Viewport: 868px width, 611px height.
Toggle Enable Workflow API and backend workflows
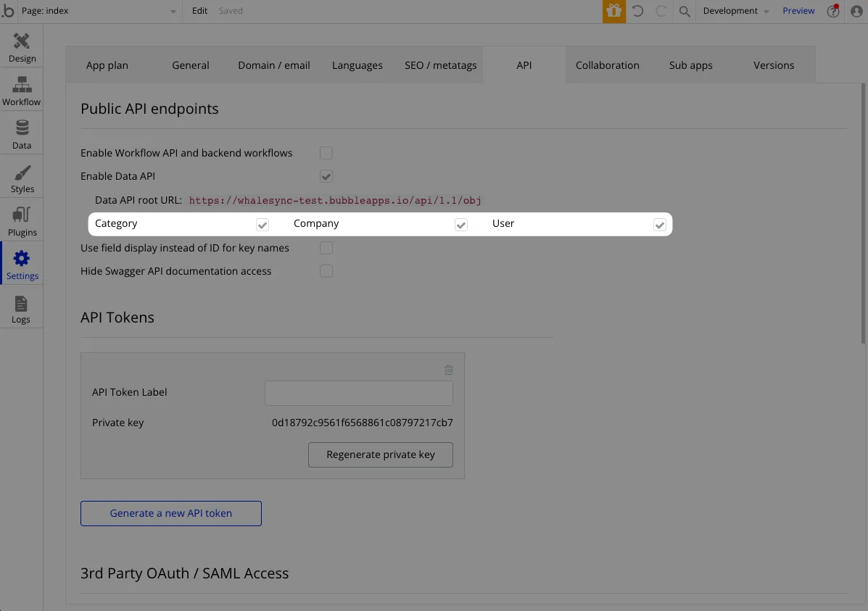click(x=326, y=153)
